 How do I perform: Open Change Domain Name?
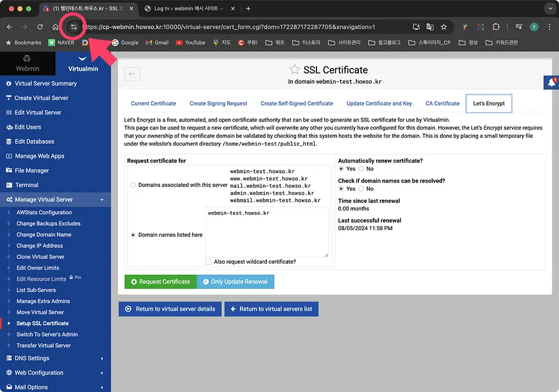point(44,235)
